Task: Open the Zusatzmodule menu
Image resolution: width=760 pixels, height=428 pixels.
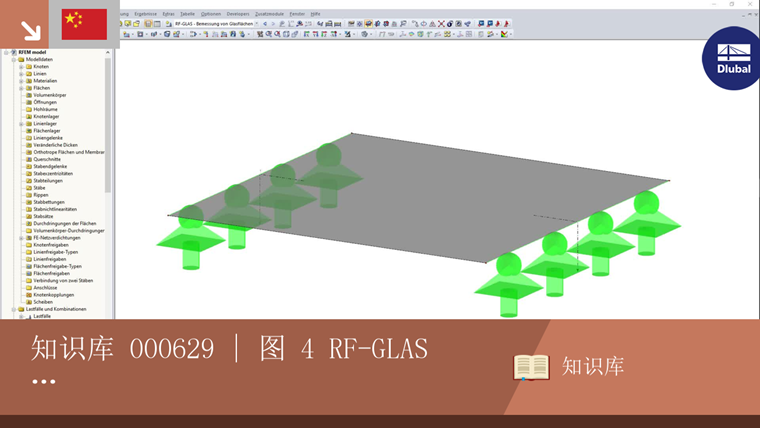Action: pyautogui.click(x=269, y=14)
